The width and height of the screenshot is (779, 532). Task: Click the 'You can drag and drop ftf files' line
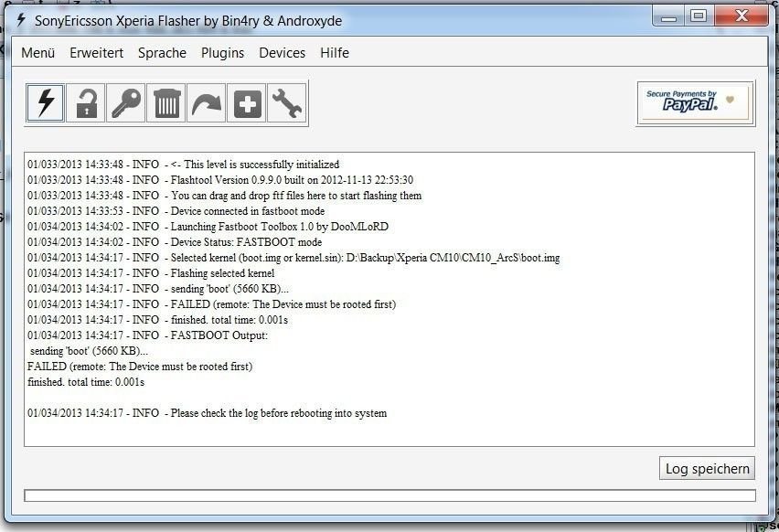[x=225, y=196]
